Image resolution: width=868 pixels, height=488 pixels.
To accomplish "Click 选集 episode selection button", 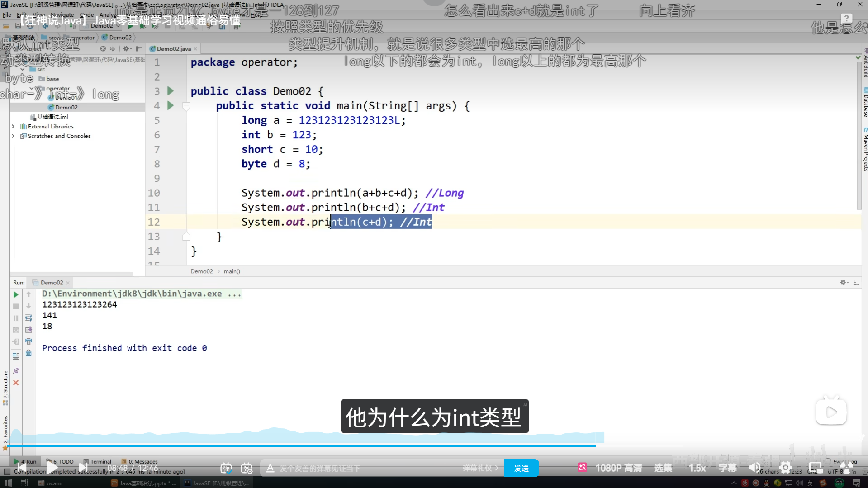I will coord(663,468).
